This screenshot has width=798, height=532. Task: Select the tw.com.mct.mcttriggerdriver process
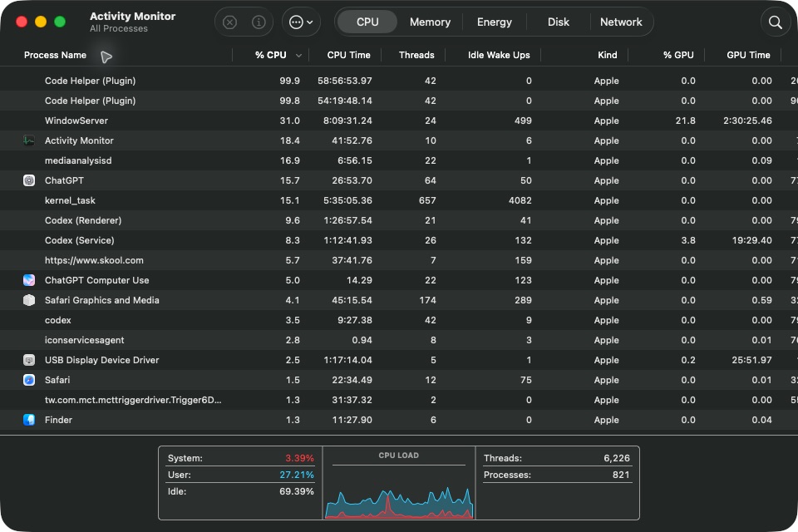pyautogui.click(x=399, y=400)
